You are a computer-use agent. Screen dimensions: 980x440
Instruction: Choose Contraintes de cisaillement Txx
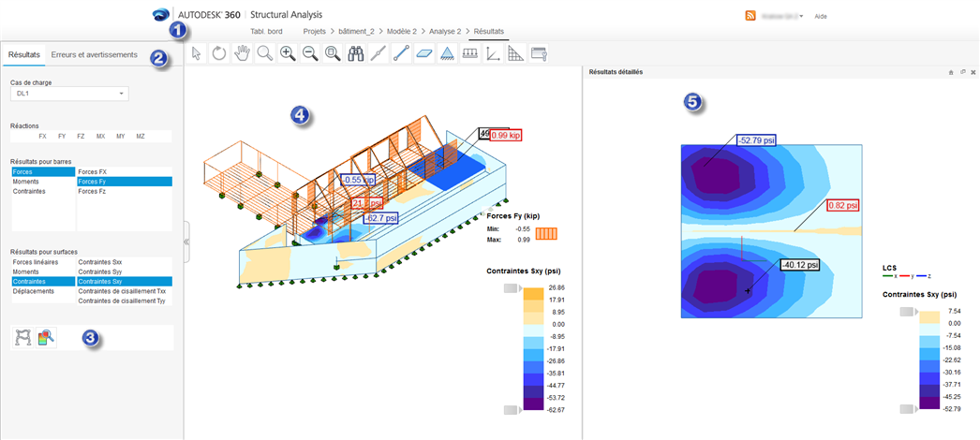124,291
